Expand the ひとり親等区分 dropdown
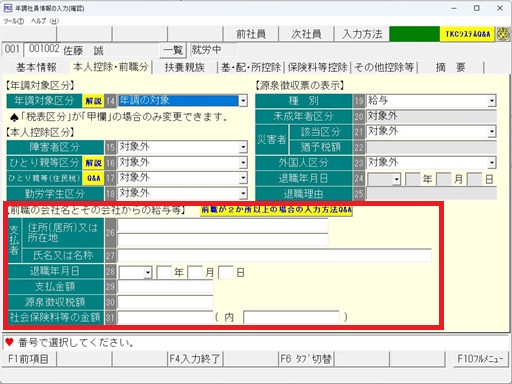The height and width of the screenshot is (384, 512). click(243, 163)
